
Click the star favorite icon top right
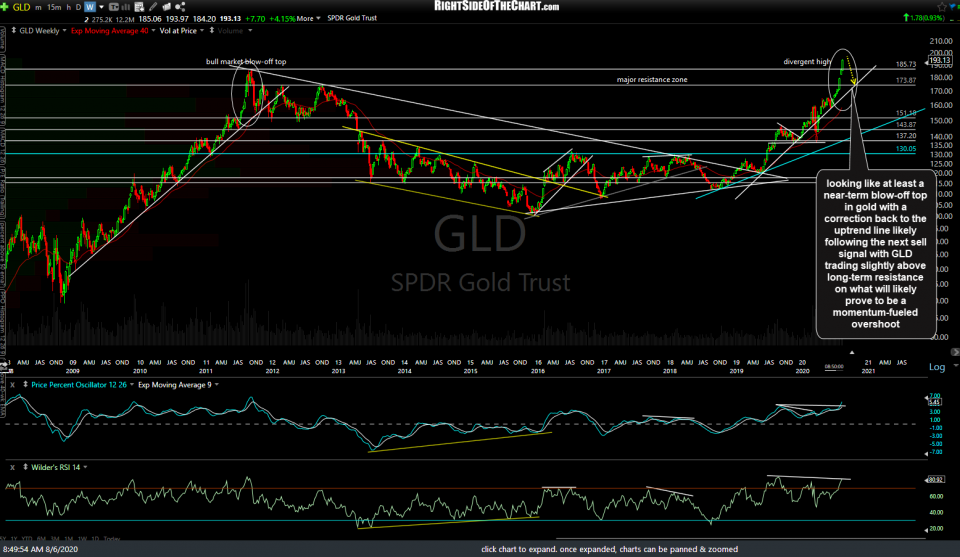click(x=942, y=7)
